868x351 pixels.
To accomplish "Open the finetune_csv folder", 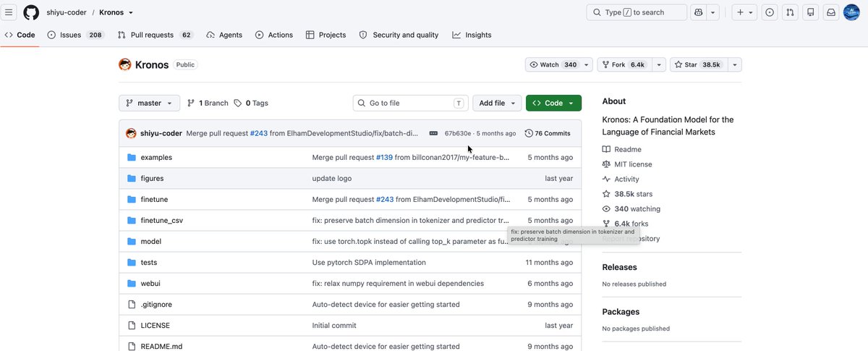I will tap(161, 220).
